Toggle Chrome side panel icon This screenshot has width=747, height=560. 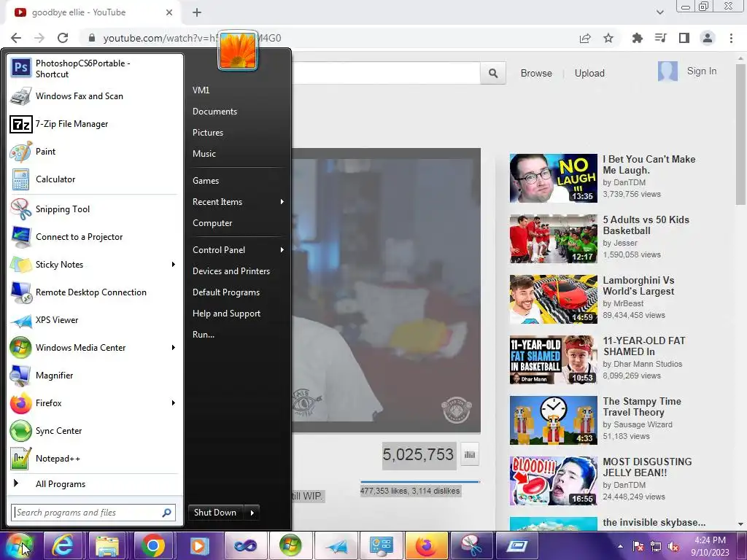coord(684,38)
